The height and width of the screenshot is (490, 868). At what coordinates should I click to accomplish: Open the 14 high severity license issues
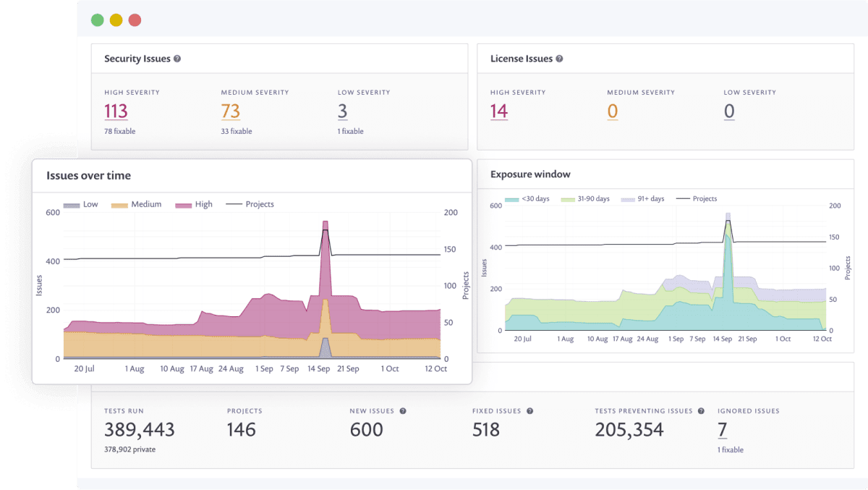[x=499, y=111]
